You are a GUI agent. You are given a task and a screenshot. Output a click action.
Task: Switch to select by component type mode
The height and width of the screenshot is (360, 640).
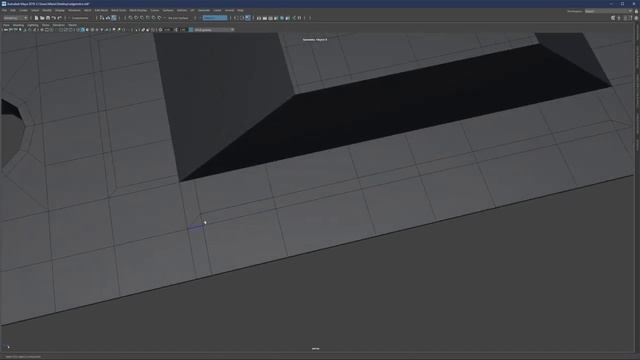114,18
